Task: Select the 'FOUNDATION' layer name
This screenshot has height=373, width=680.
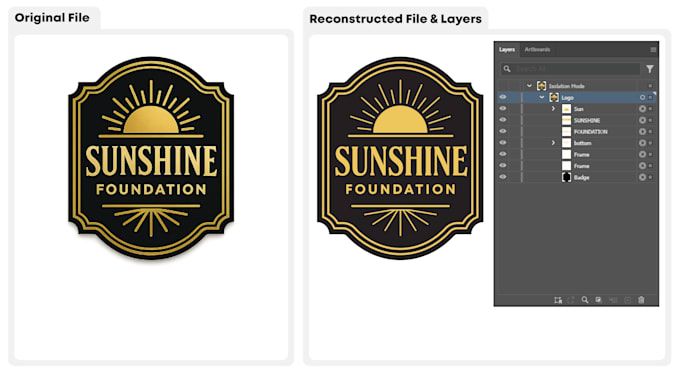Action: 591,132
